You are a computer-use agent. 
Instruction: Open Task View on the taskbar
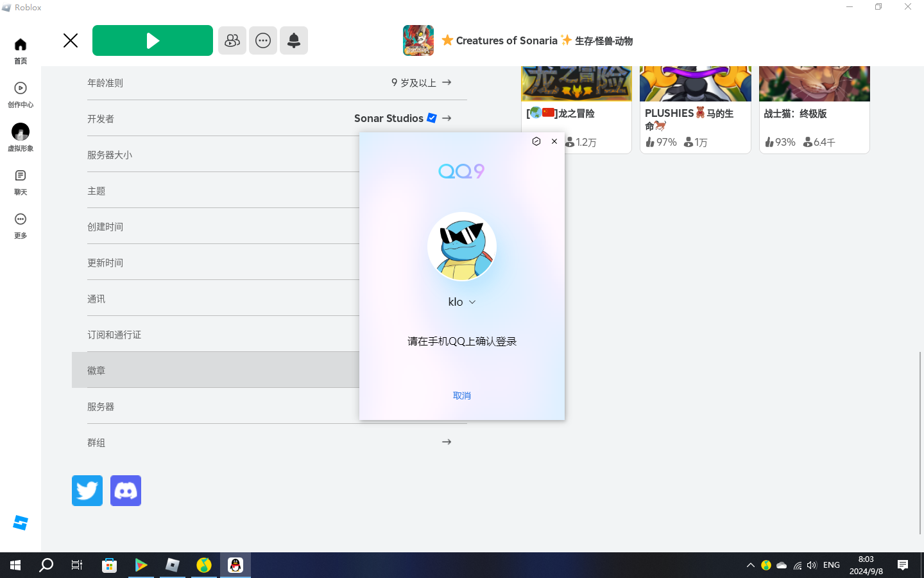(77, 565)
